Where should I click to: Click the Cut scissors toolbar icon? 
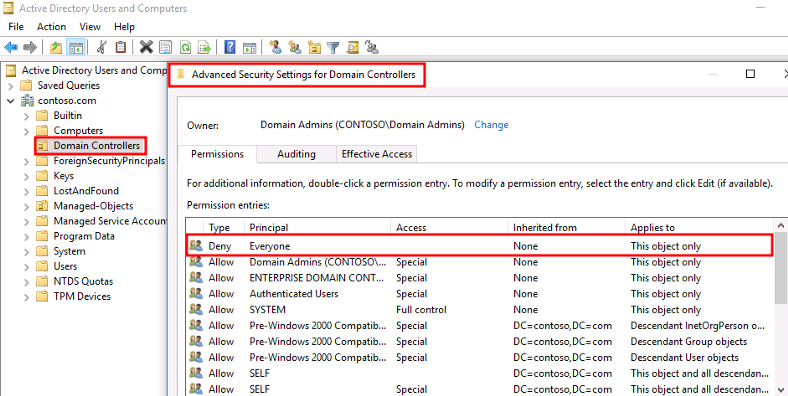(102, 47)
